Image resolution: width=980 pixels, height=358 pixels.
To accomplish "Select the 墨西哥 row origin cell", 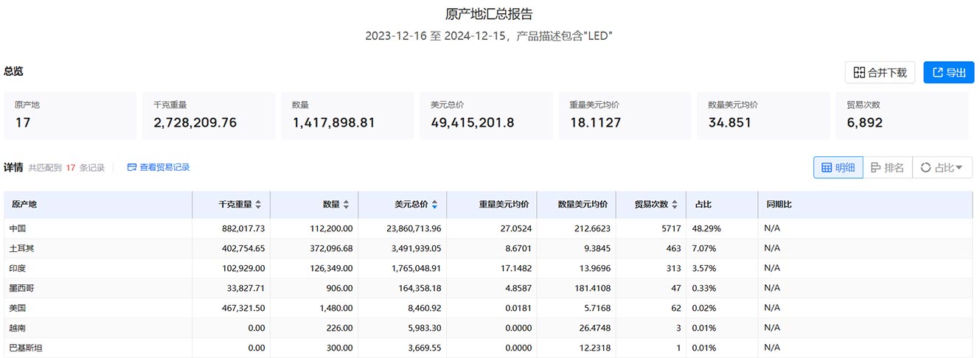I will 98,288.
